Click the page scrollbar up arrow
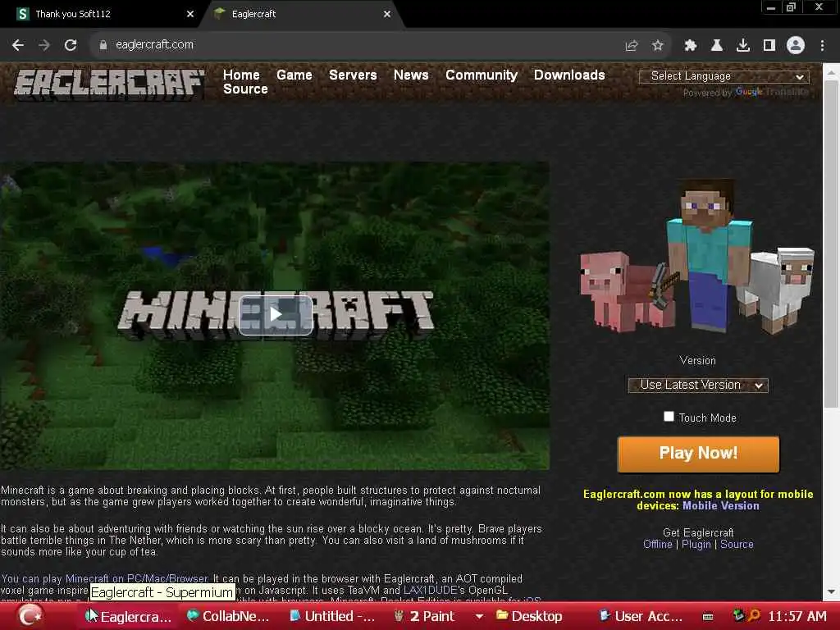The width and height of the screenshot is (840, 630). click(x=831, y=72)
